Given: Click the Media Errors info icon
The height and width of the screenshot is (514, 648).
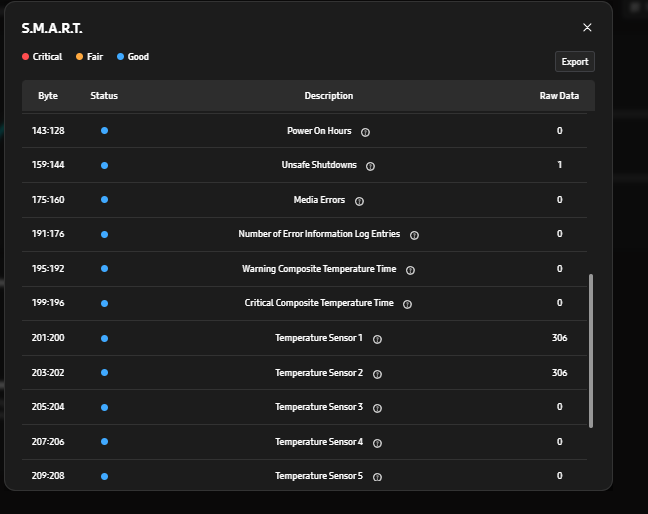Looking at the screenshot, I should 360,201.
